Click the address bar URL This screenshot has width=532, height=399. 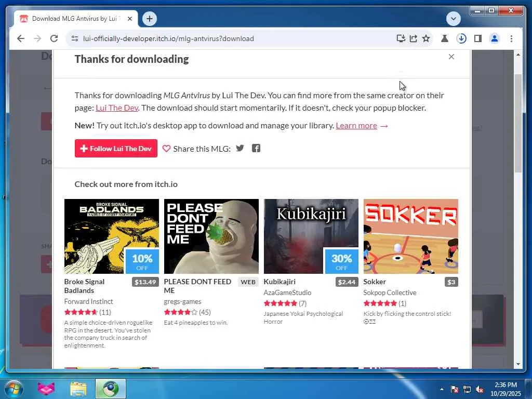168,38
